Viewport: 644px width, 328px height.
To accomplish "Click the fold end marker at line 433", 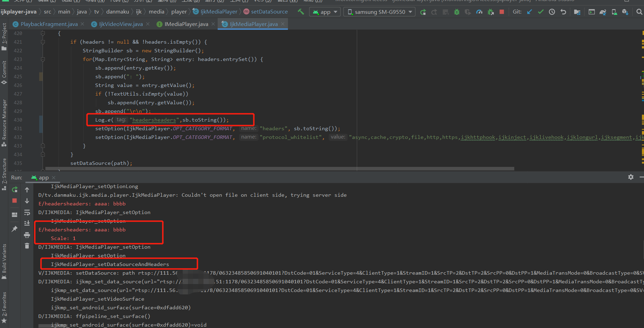I will (x=43, y=146).
